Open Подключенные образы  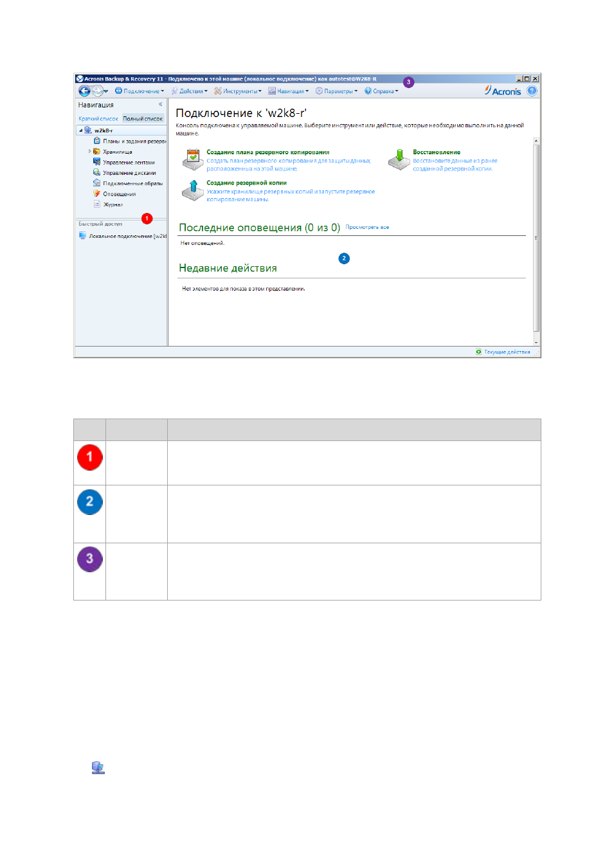click(132, 184)
